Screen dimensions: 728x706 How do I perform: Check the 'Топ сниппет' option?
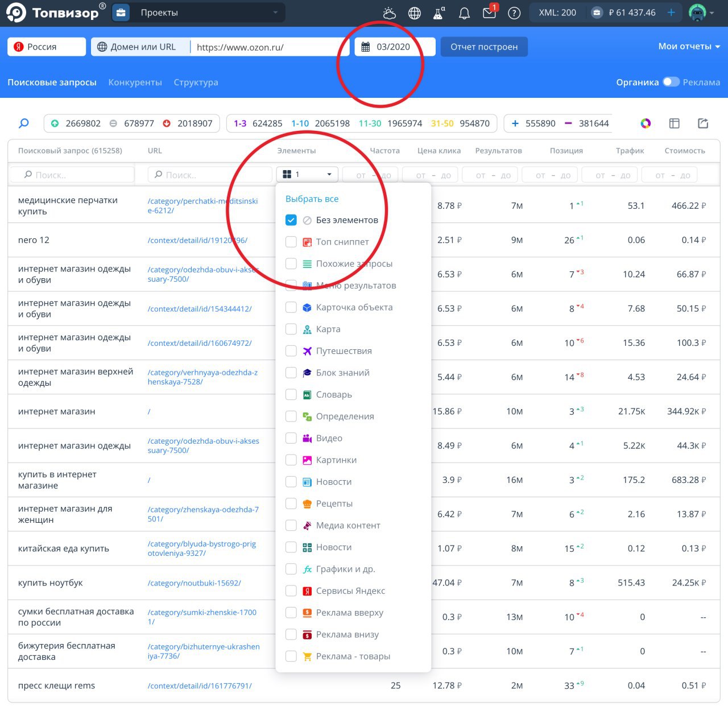291,242
